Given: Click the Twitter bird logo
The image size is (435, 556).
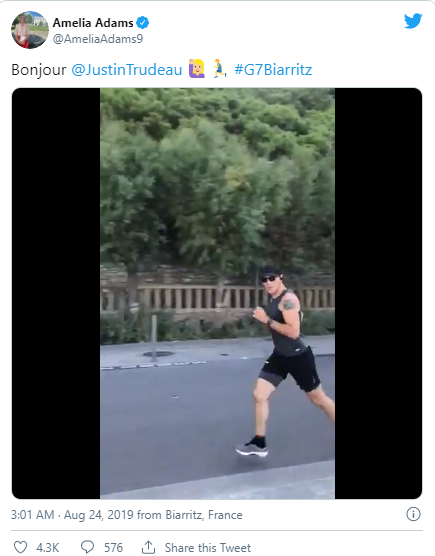Looking at the screenshot, I should [413, 21].
